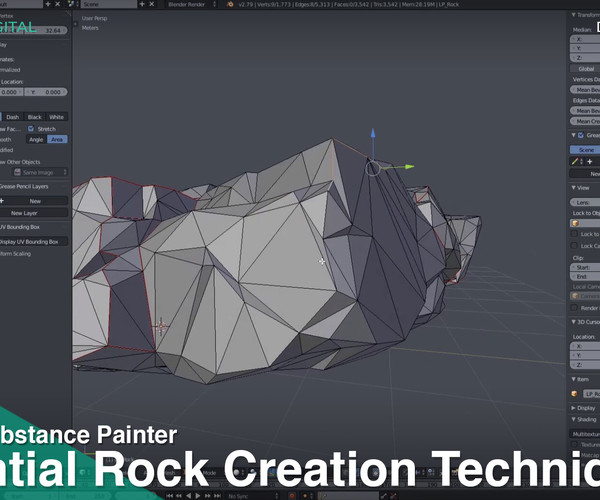Click the 3D cursor crosshair in viewport
Screen dimensions: 600x500
click(x=161, y=327)
